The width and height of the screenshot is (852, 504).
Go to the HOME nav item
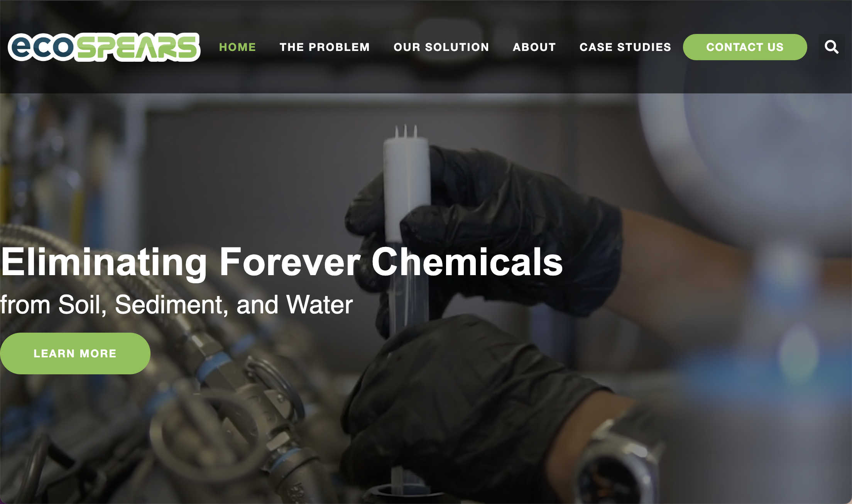tap(238, 47)
